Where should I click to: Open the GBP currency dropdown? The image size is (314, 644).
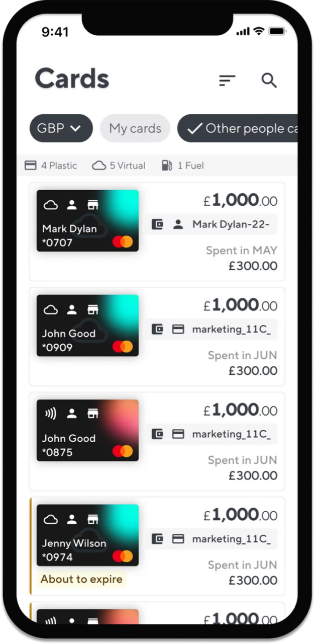click(75, 128)
